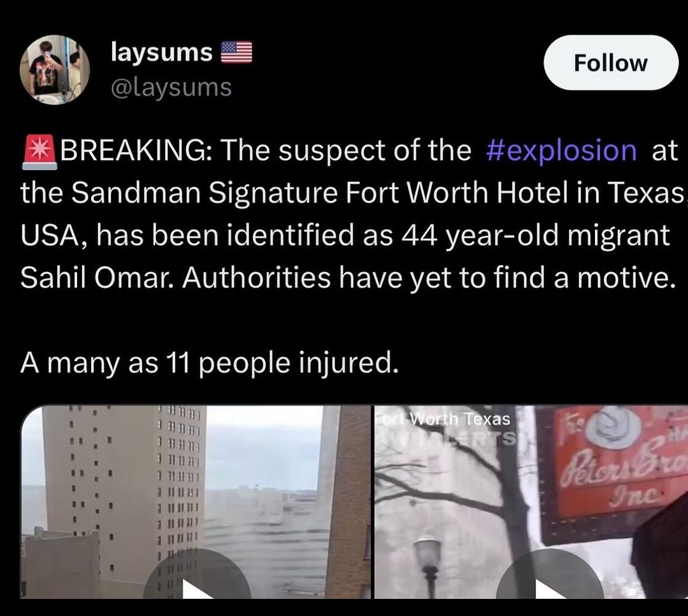Click the red siren emoji before BREAKING

click(x=39, y=152)
